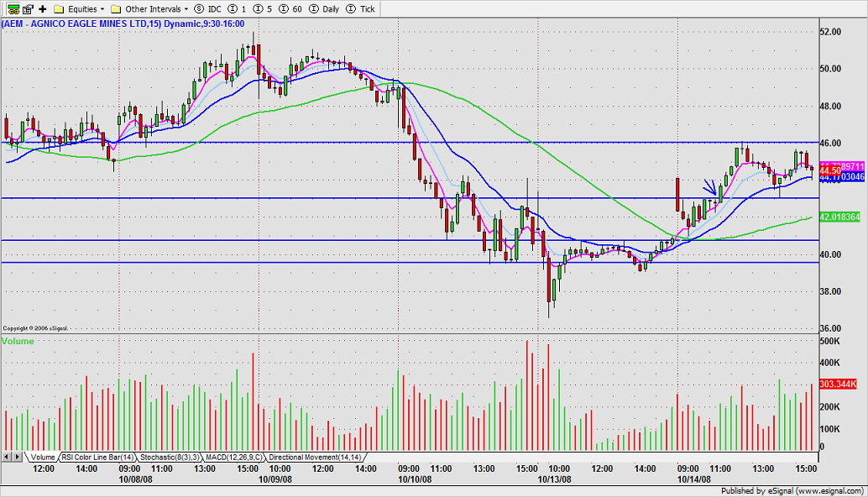The width and height of the screenshot is (868, 497).
Task: Click the green 42.018364 moving average label
Action: tap(839, 217)
